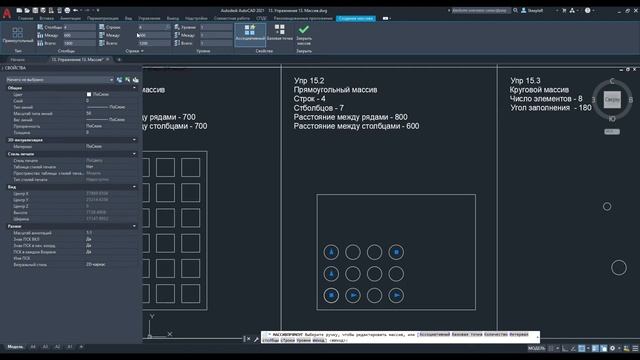
Task: Switch to the Начало document tab
Action: point(18,60)
